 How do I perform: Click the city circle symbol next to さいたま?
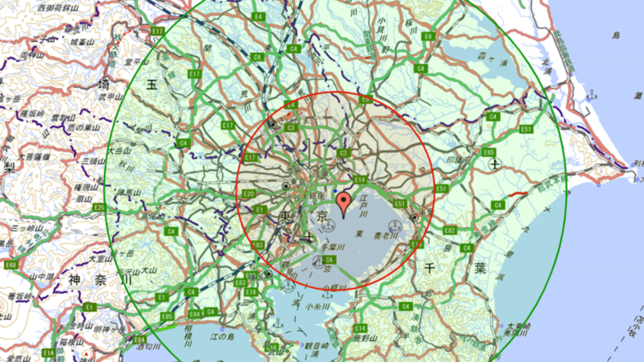[x=272, y=124]
